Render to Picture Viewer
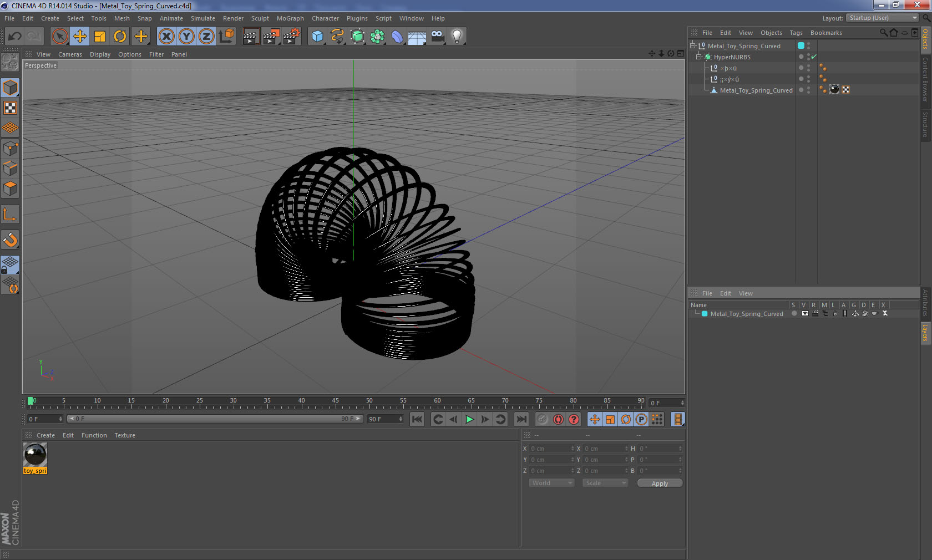This screenshot has width=932, height=560. click(271, 37)
